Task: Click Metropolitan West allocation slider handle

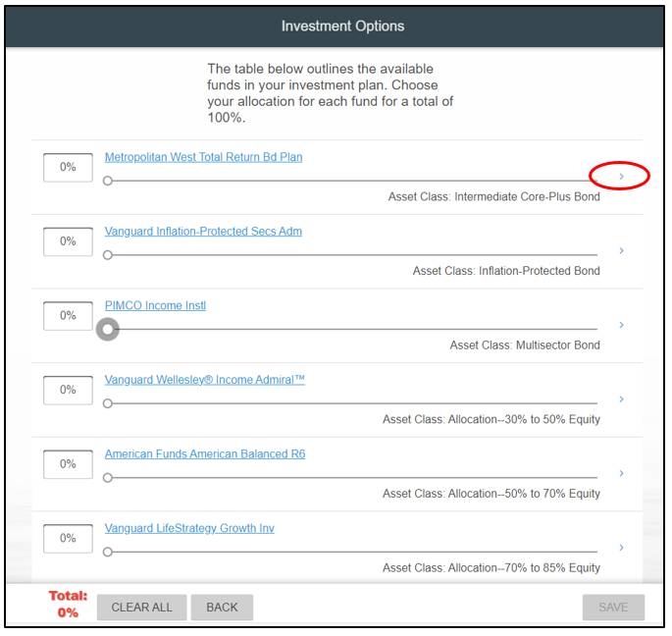Action: point(108,181)
